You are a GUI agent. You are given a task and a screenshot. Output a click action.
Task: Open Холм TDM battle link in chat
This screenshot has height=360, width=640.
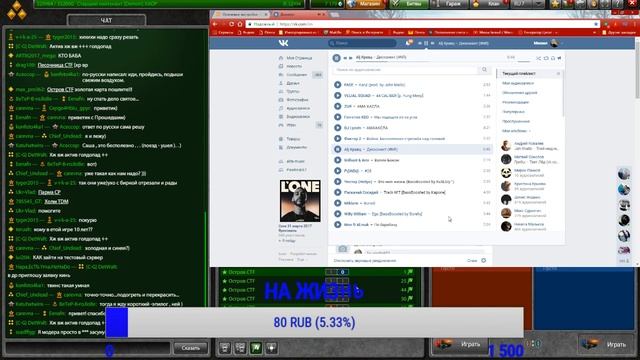click(x=56, y=202)
